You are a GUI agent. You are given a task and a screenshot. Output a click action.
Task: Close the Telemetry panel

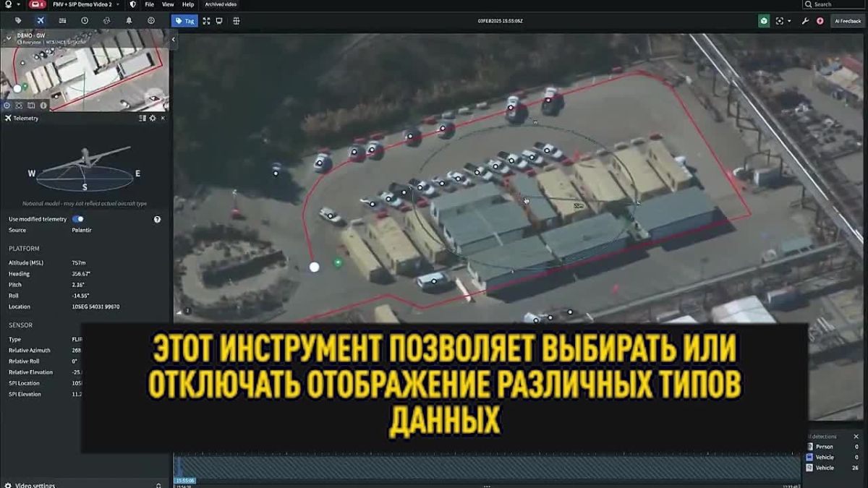(163, 118)
